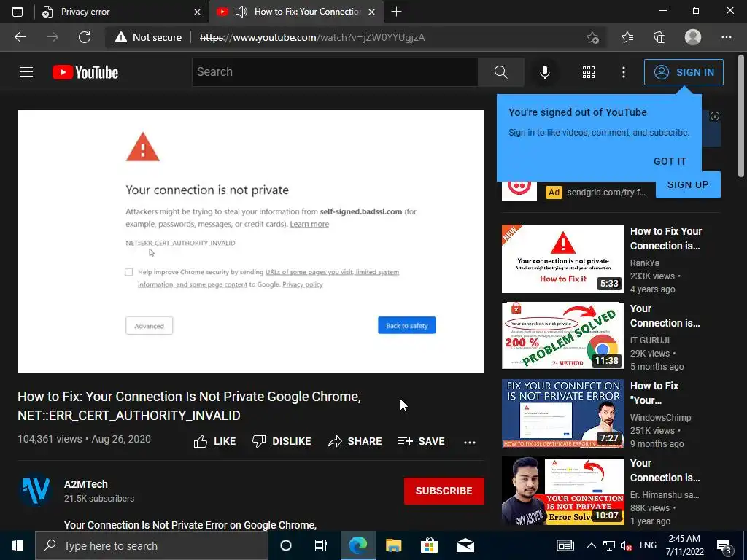
Task: Dislike the video with thumbs down
Action: pos(282,441)
